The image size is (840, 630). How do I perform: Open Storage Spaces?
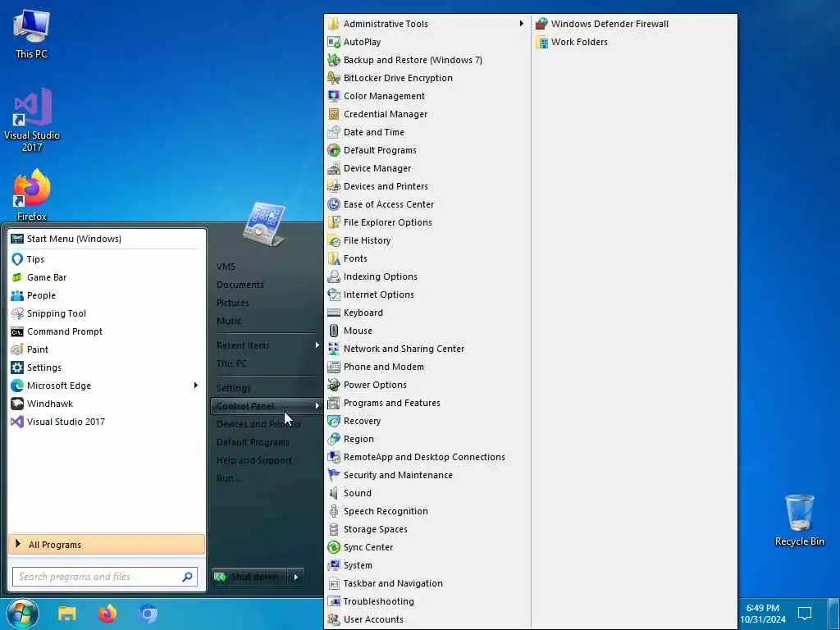427,529
